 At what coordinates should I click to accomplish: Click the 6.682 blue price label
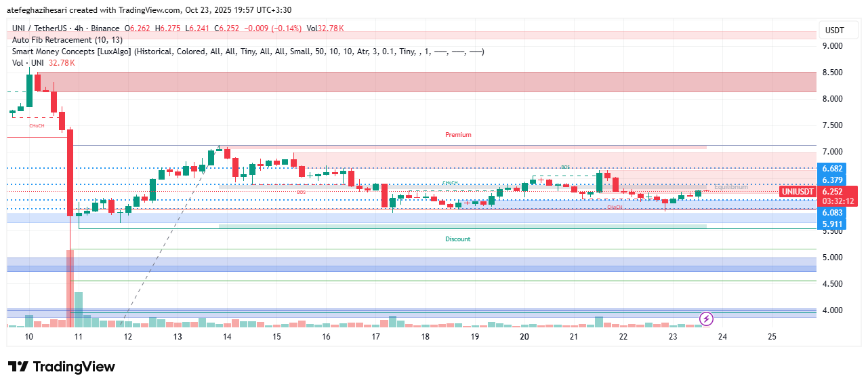click(x=832, y=169)
